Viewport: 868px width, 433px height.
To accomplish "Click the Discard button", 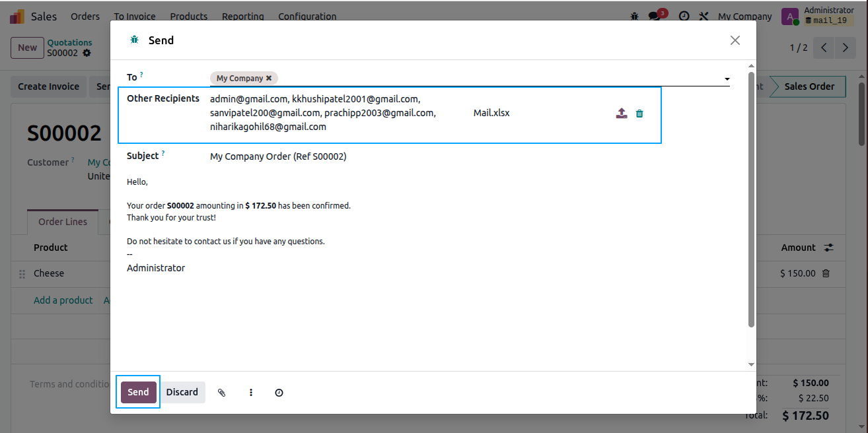I will coord(182,392).
